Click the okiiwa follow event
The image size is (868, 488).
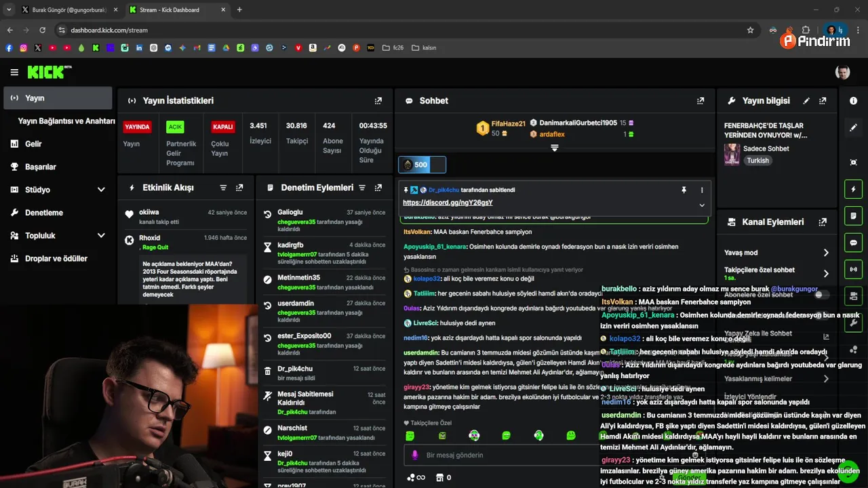click(186, 217)
